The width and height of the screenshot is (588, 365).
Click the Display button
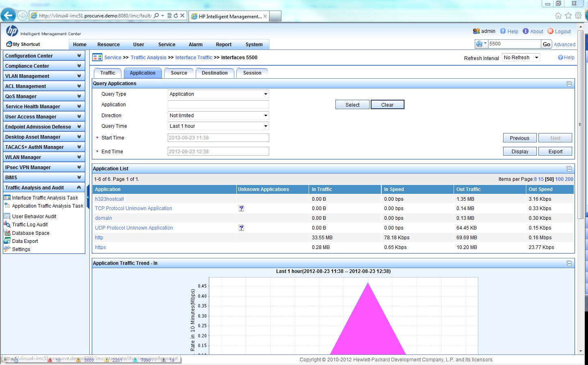click(520, 151)
